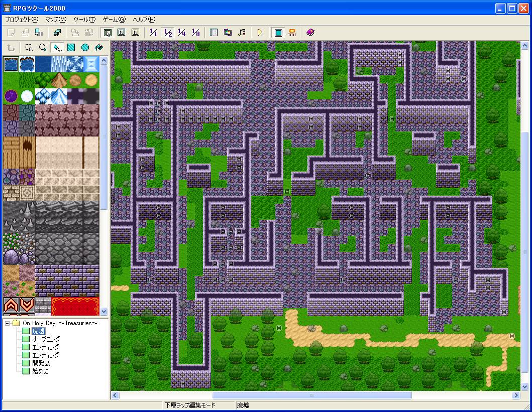
Task: Choose the Pencil drawing tool
Action: pos(57,48)
